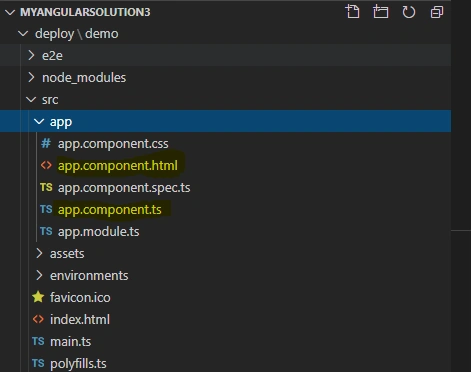The image size is (472, 372).
Task: Select the highlighted app folder label
Action: point(61,122)
